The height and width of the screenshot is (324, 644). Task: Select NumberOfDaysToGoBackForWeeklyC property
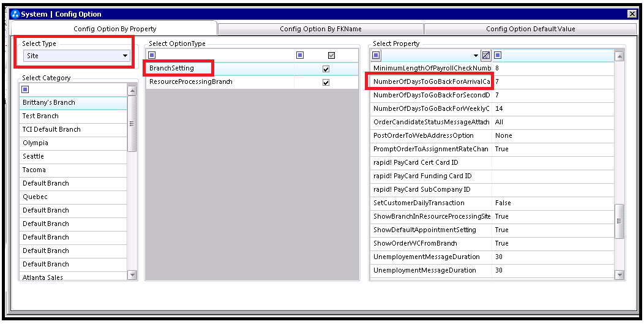point(431,108)
